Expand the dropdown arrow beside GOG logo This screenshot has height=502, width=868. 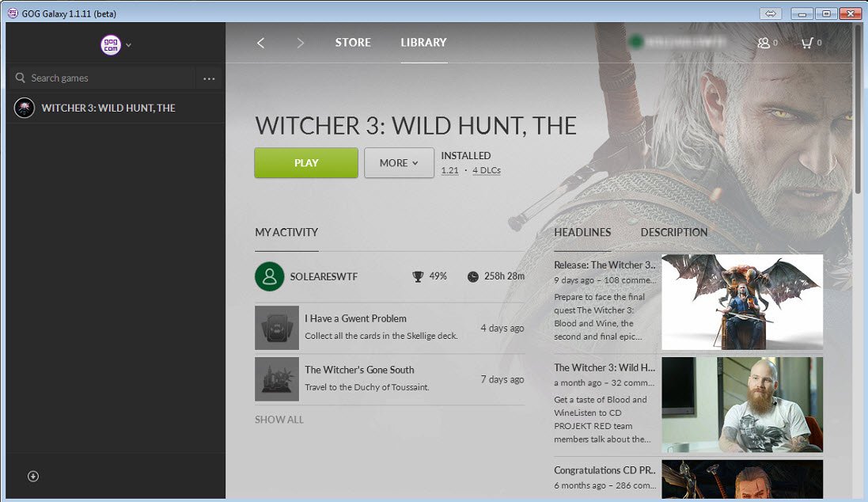click(128, 45)
